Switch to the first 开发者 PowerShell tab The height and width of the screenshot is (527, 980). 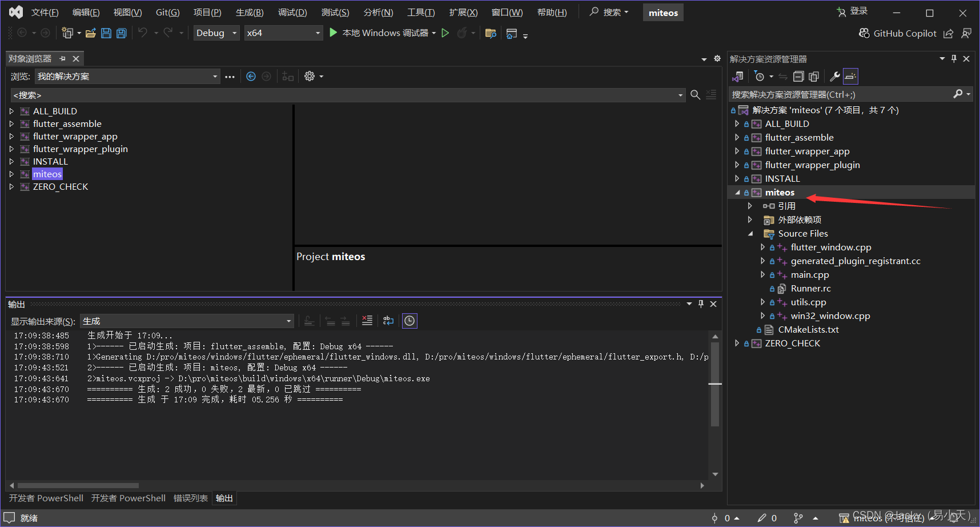(x=46, y=498)
